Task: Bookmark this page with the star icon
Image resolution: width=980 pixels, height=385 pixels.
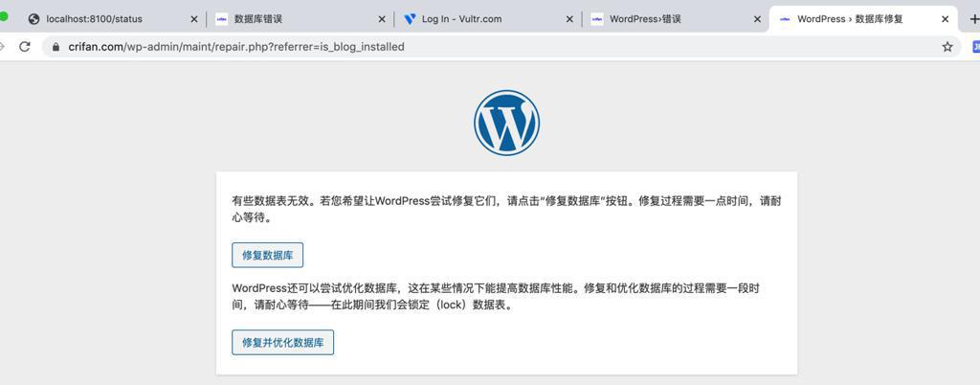Action: coord(947,46)
